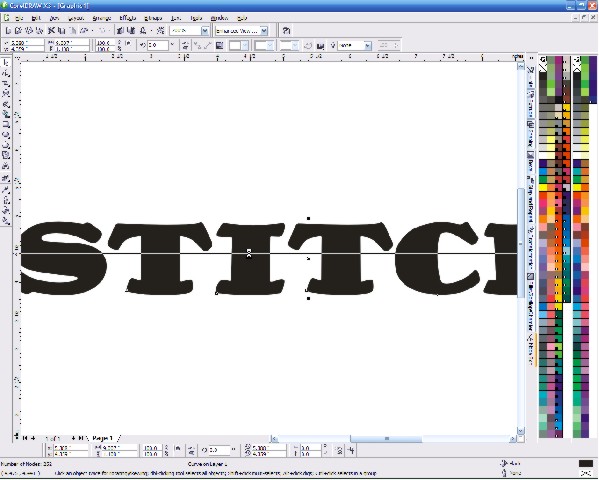Select the Zoom tool in toolbox
This screenshot has height=480, width=599.
pos(6,93)
